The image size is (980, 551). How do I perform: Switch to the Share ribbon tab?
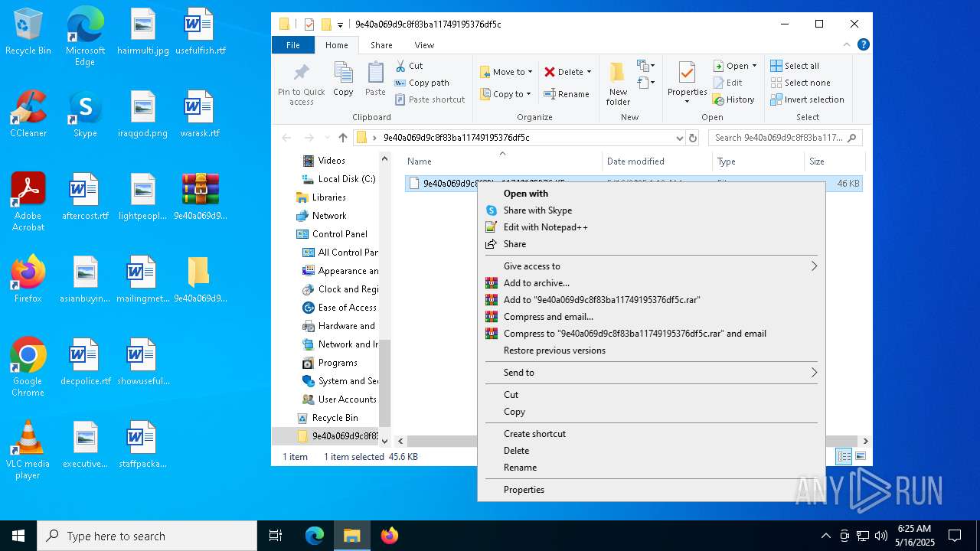[x=381, y=45]
